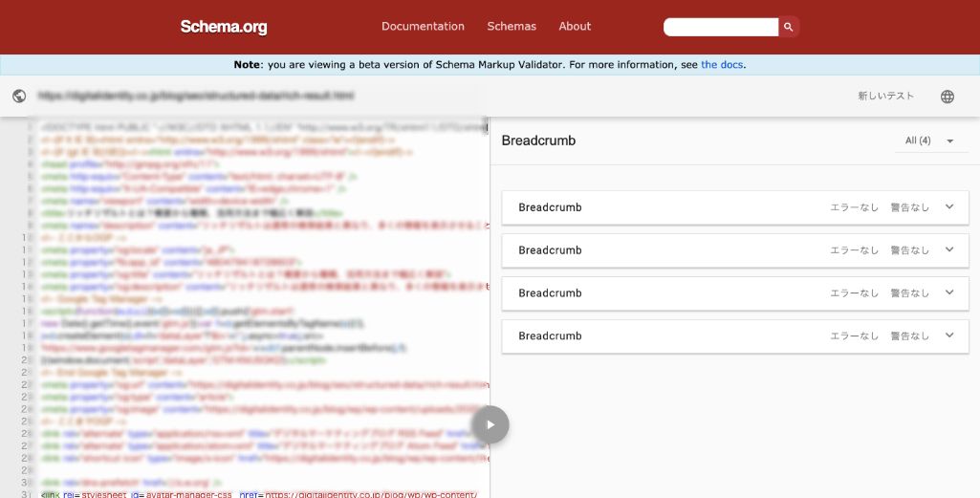980x498 pixels.
Task: Expand the fourth Breadcrumb result chevron
Action: tap(949, 336)
